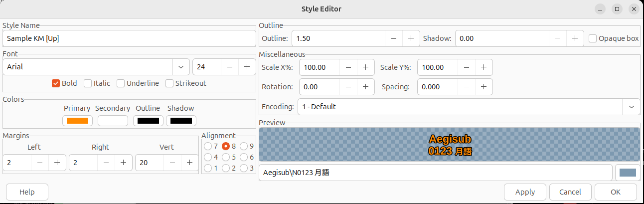Increase the Outline width

pyautogui.click(x=411, y=38)
